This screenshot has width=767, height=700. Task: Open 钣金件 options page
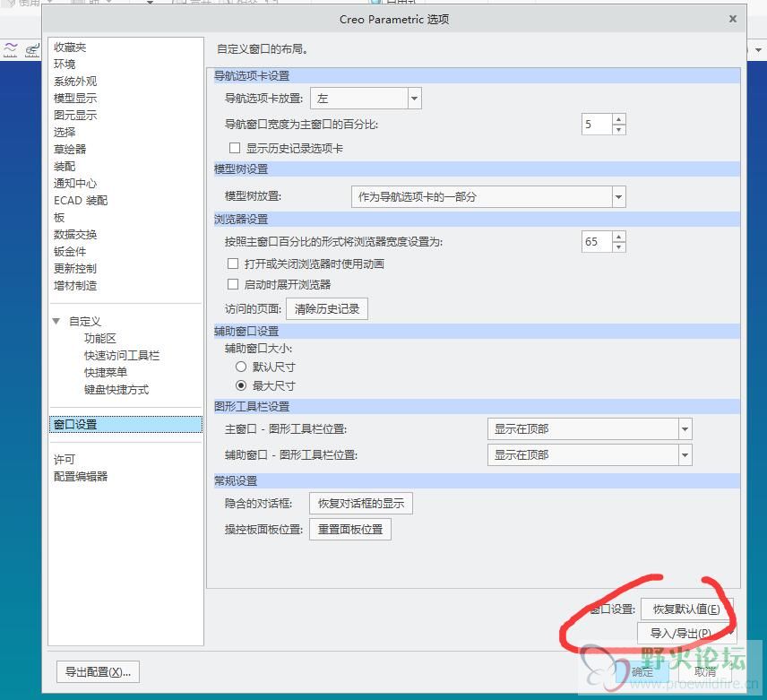[70, 252]
